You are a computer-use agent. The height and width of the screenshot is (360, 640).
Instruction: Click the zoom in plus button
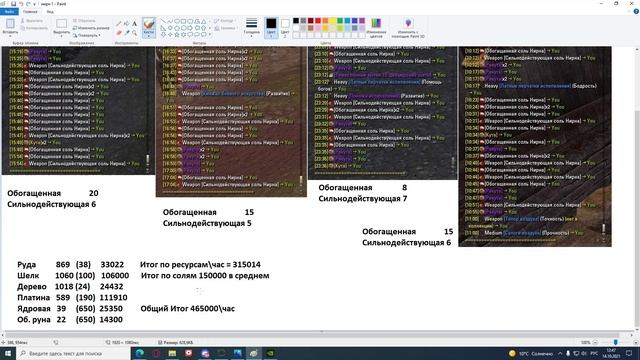pyautogui.click(x=636, y=342)
